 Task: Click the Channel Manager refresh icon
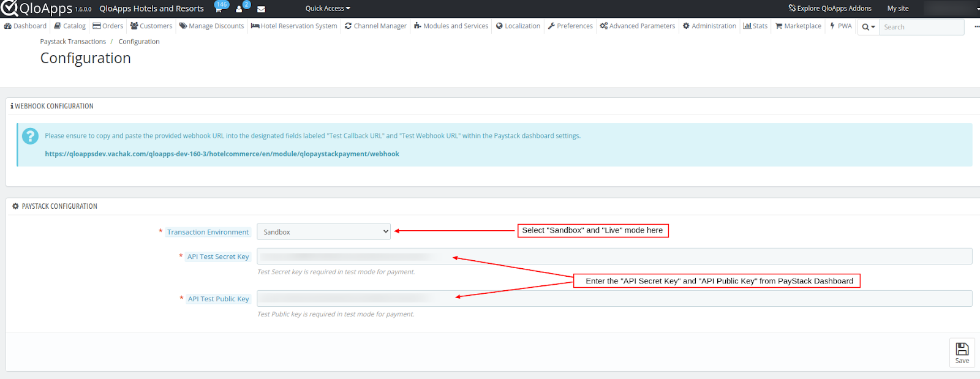coord(348,26)
